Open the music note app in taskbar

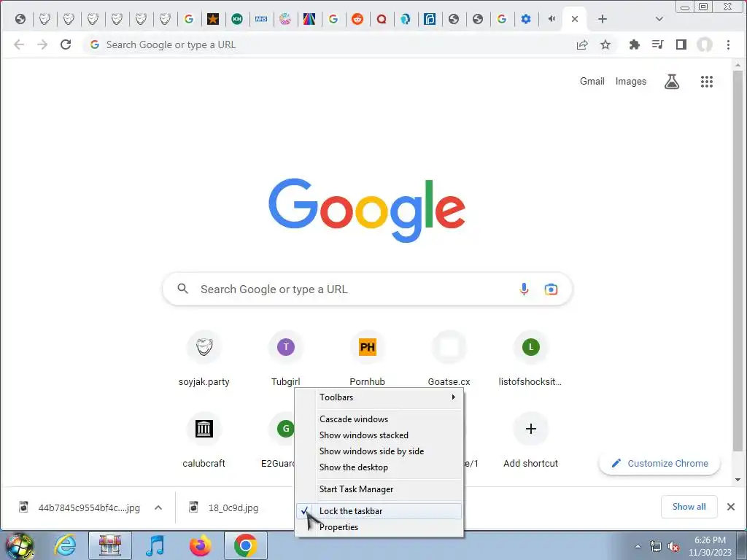155,545
